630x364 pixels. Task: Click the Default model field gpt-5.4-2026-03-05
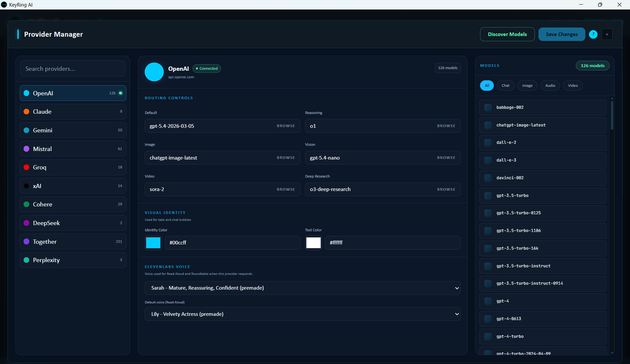click(x=223, y=126)
